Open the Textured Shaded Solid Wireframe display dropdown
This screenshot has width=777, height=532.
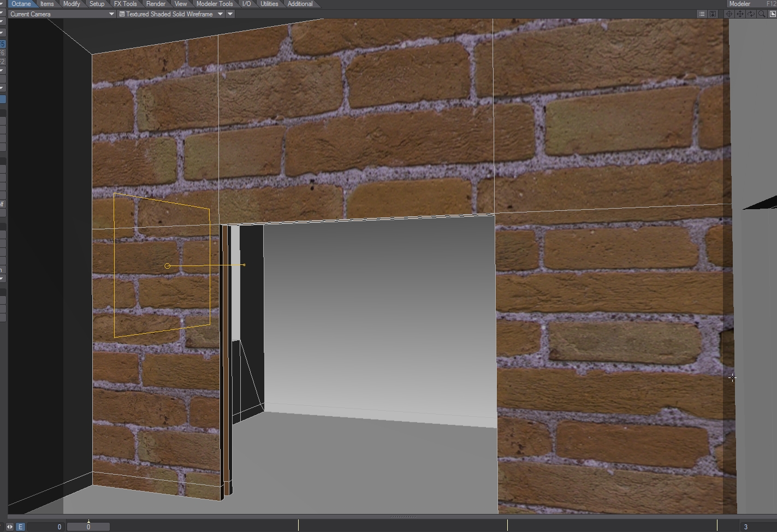pos(171,14)
